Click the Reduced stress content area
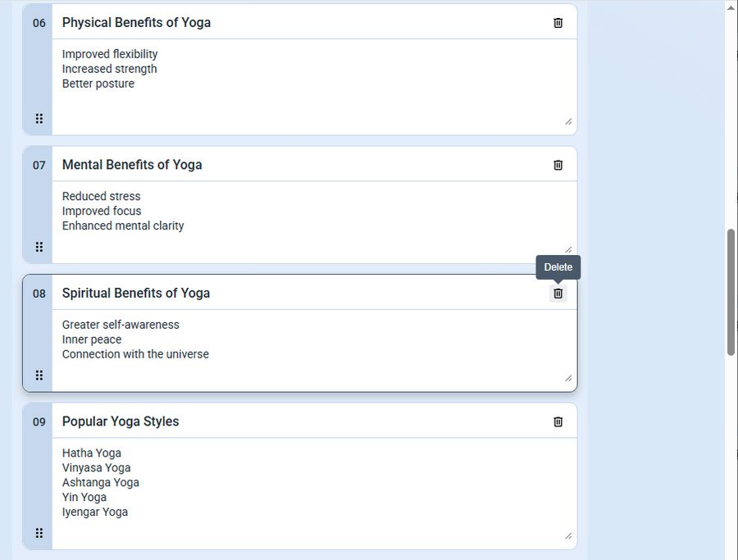738x560 pixels. (x=314, y=221)
